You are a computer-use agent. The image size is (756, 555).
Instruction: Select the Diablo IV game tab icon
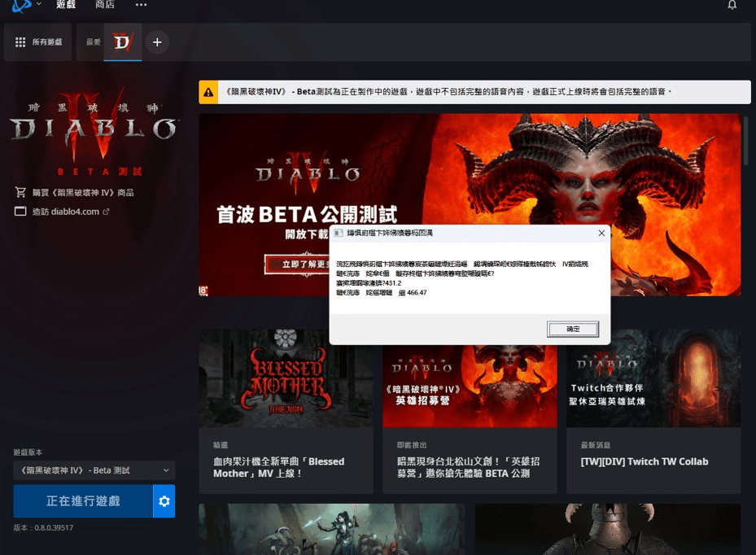tap(122, 42)
